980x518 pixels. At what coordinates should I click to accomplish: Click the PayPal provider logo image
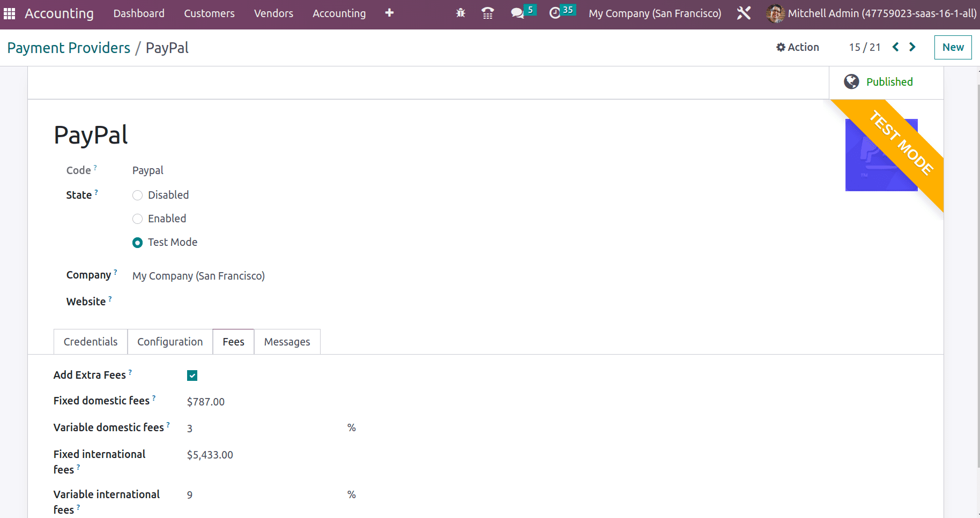(881, 155)
